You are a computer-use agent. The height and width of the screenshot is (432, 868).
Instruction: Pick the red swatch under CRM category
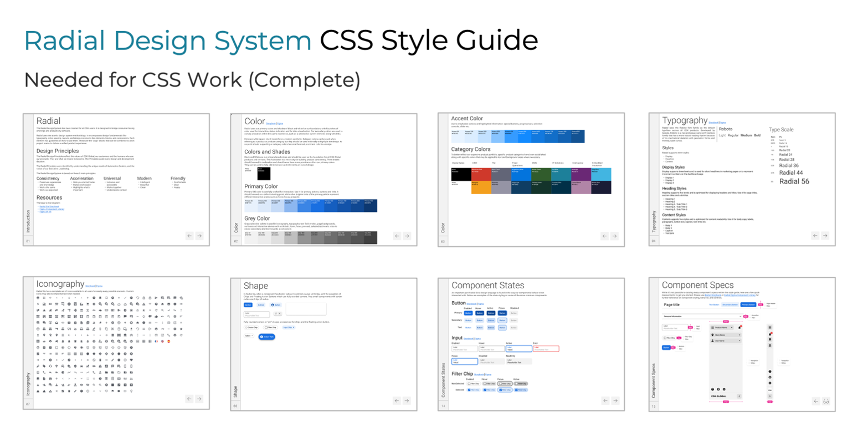click(x=480, y=174)
